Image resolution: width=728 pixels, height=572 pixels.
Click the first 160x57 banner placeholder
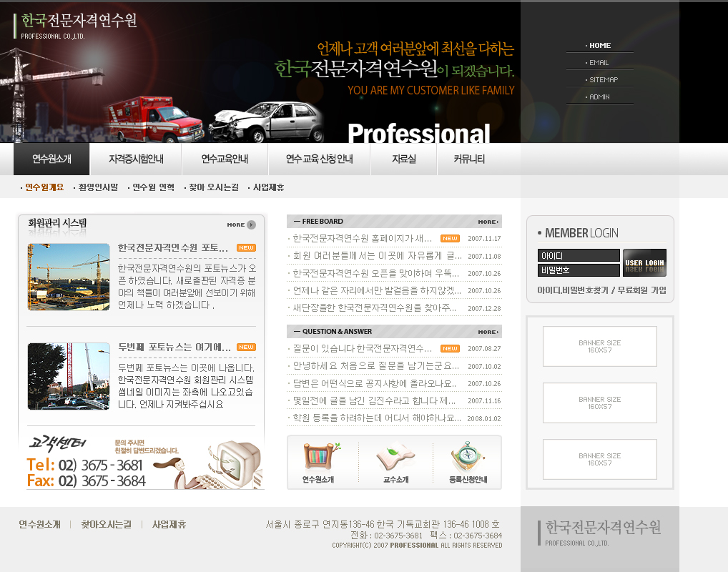599,346
